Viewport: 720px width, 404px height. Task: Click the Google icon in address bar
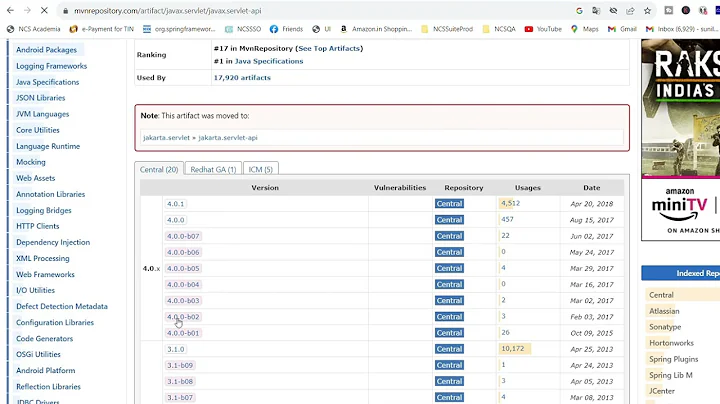[579, 11]
